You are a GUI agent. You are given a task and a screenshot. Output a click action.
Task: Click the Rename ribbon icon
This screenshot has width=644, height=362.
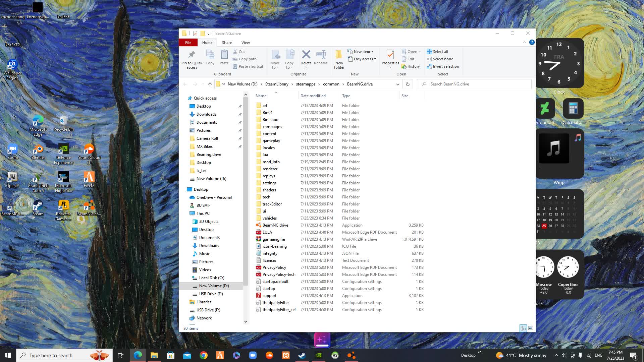(x=321, y=55)
